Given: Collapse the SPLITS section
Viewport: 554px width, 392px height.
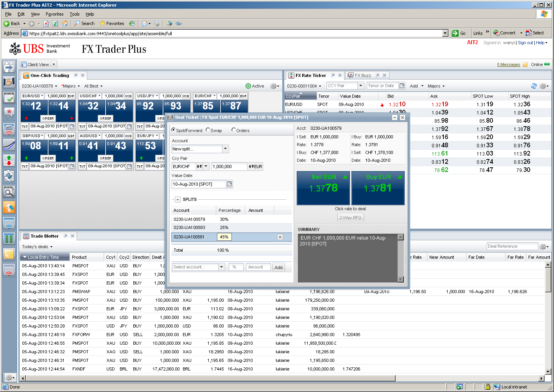Looking at the screenshot, I should pyautogui.click(x=177, y=199).
